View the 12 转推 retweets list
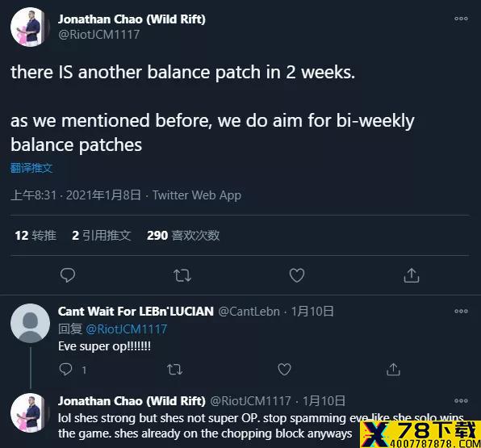481x448 pixels. coord(36,236)
